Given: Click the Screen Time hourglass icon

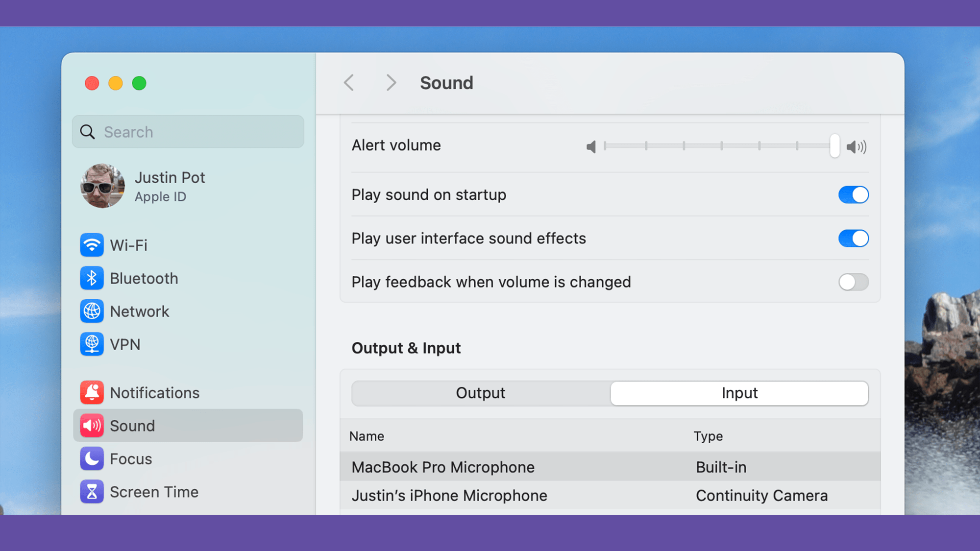Looking at the screenshot, I should coord(92,492).
